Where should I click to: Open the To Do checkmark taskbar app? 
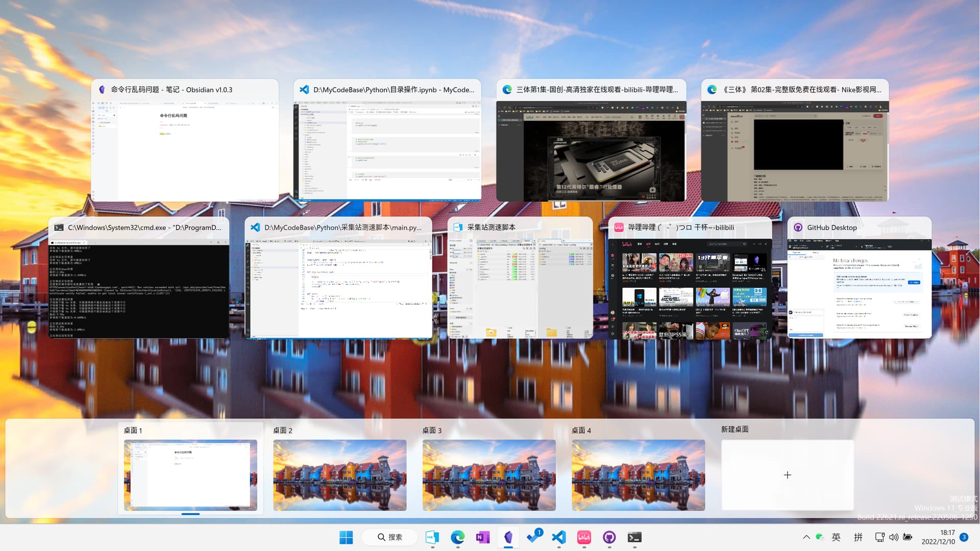pyautogui.click(x=534, y=537)
